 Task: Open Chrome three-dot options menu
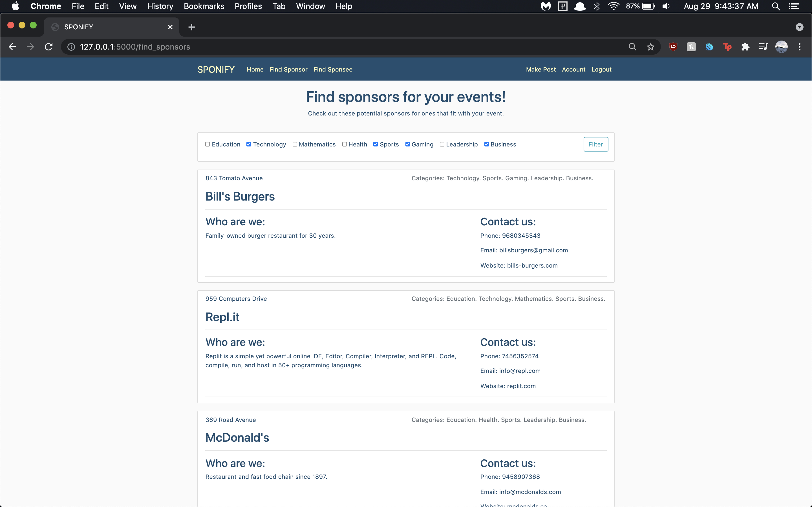point(799,46)
